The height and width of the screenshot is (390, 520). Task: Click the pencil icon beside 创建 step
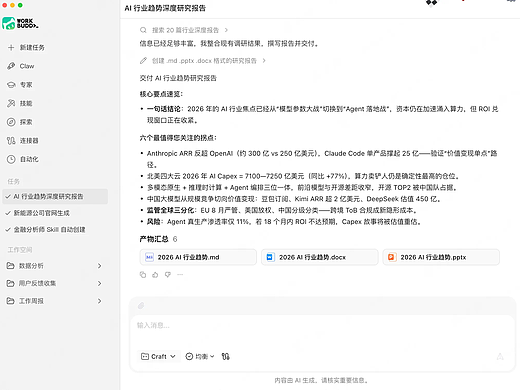pyautogui.click(x=143, y=61)
